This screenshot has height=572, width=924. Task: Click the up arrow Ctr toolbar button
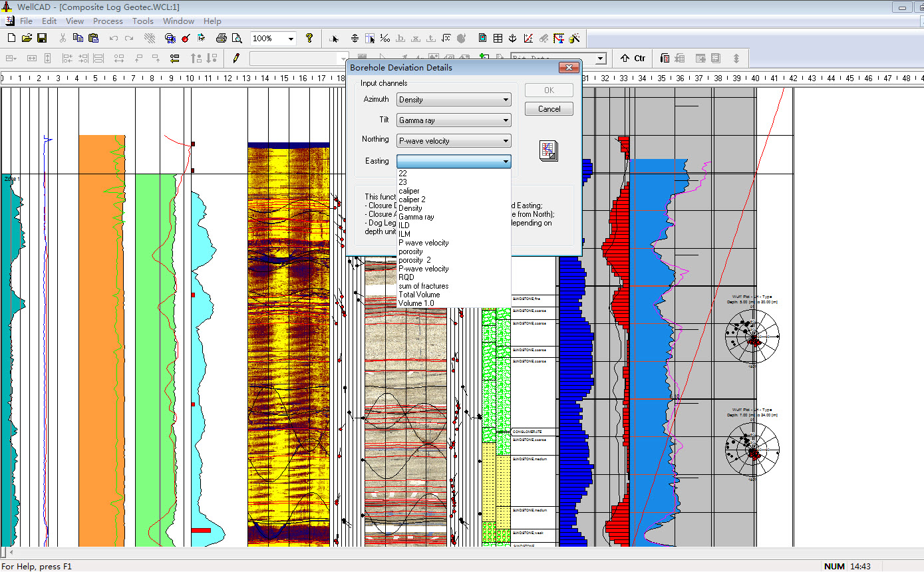tap(633, 58)
